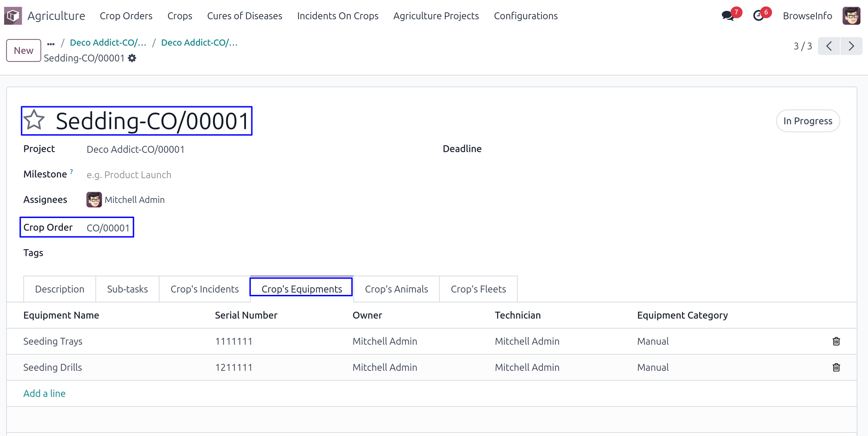The height and width of the screenshot is (436, 868).
Task: Go to the previous record arrow
Action: (829, 46)
